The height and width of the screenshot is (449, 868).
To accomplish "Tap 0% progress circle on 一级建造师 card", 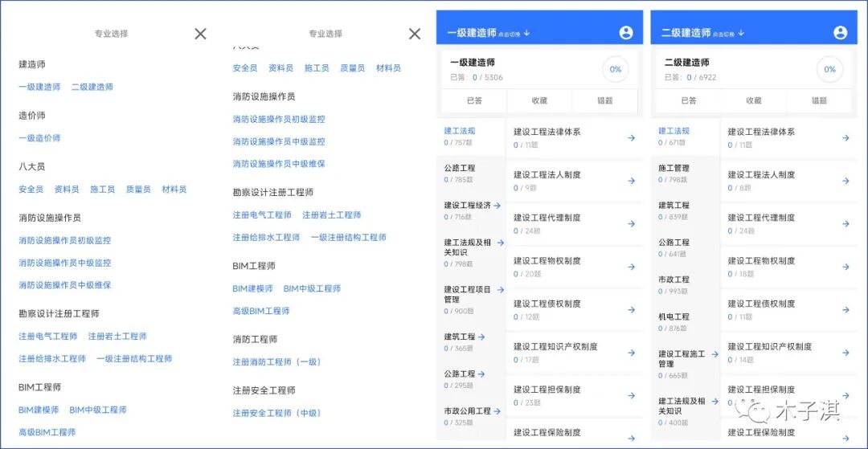I will (x=616, y=70).
